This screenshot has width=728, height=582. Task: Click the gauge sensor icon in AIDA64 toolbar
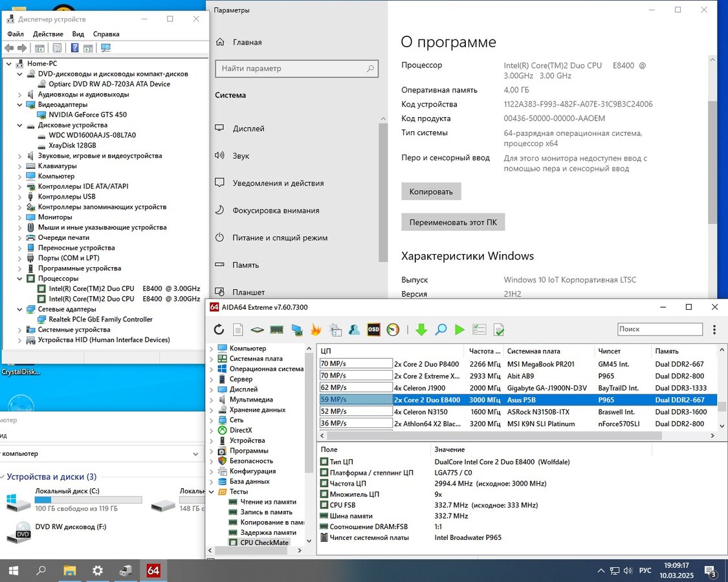click(393, 330)
